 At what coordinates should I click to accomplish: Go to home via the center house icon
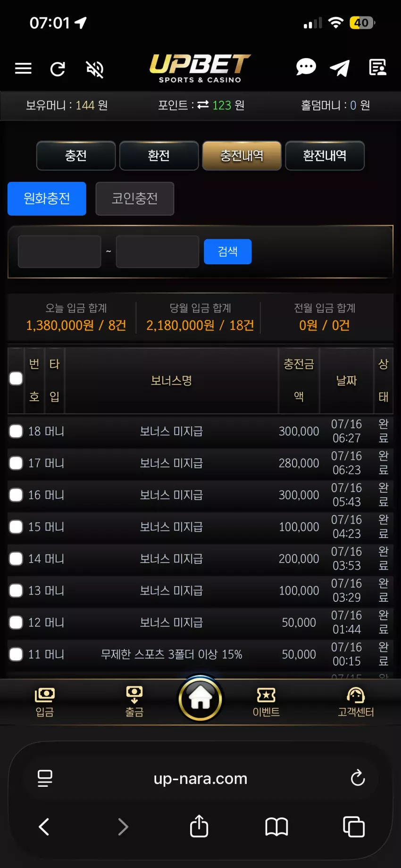200,699
